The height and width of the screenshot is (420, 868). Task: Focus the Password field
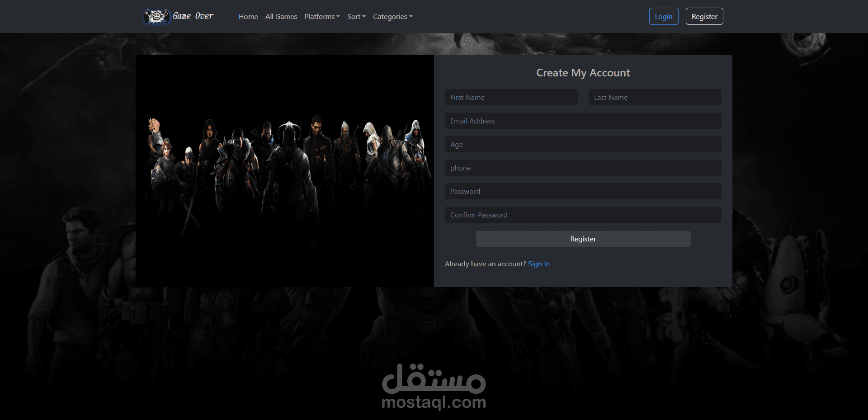click(583, 191)
